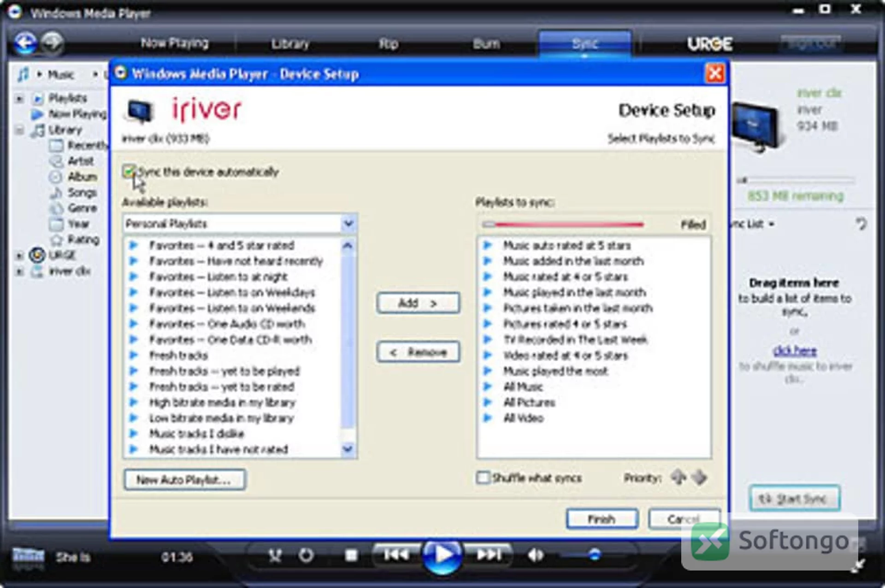Click refresh icon beside Sync List
Screen dimensions: 885x588
coord(861,224)
